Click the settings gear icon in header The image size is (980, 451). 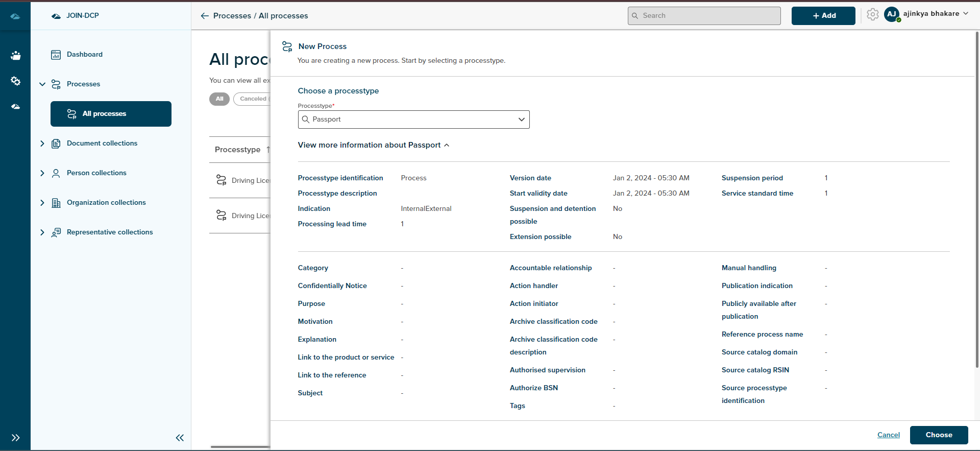tap(872, 15)
